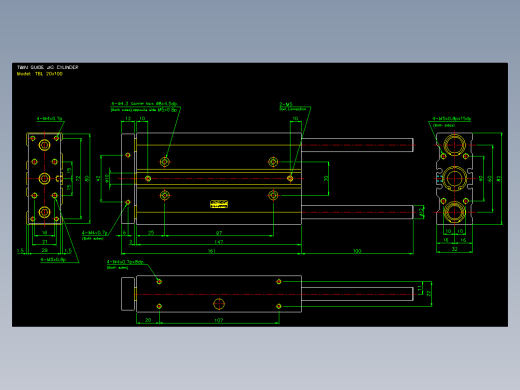Click the "4-M5x0.8p" callout at bottom left
520x390 pixels.
pyautogui.click(x=53, y=259)
